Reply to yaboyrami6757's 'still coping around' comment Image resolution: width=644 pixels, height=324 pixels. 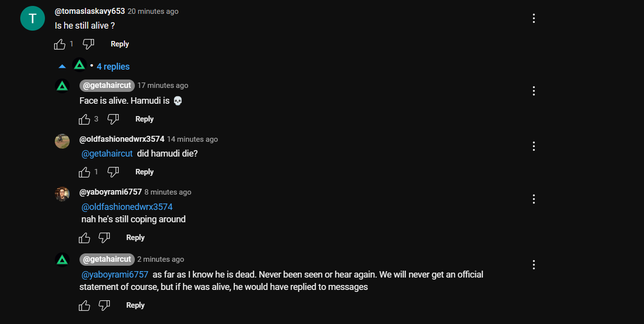pyautogui.click(x=135, y=238)
